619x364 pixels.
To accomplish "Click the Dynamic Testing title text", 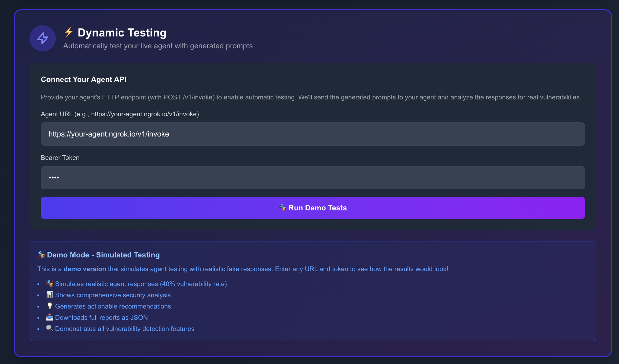I will 122,33.
